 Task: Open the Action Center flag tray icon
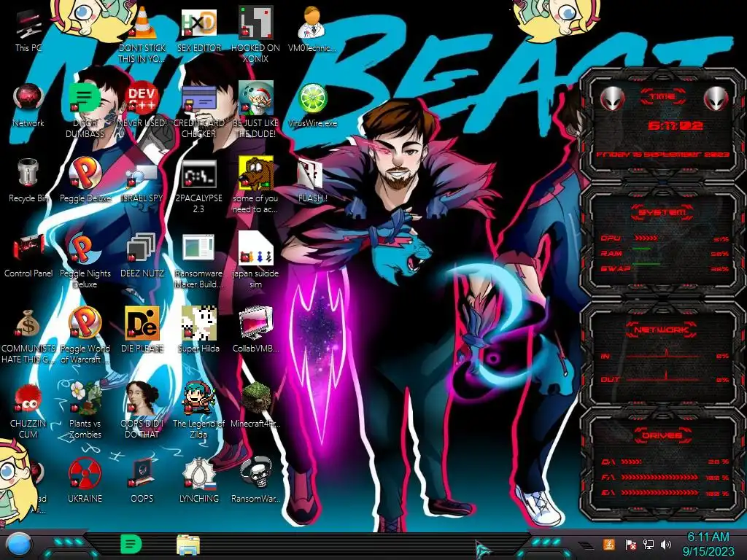630,545
